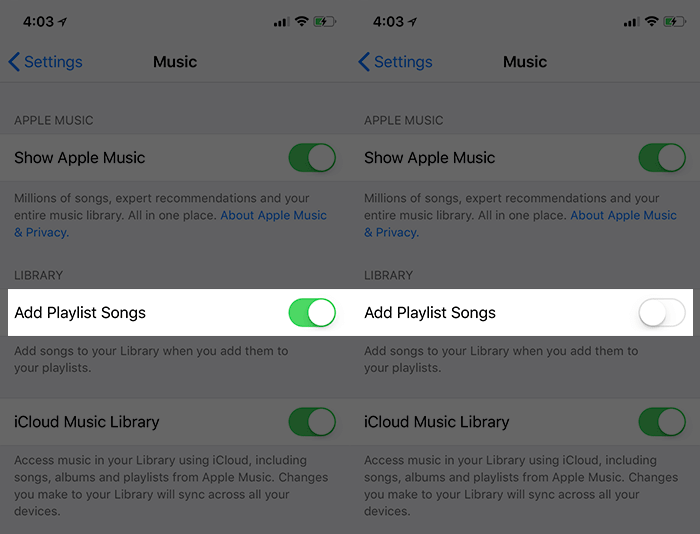Toggle Show Apple Music on left screen

click(x=312, y=158)
